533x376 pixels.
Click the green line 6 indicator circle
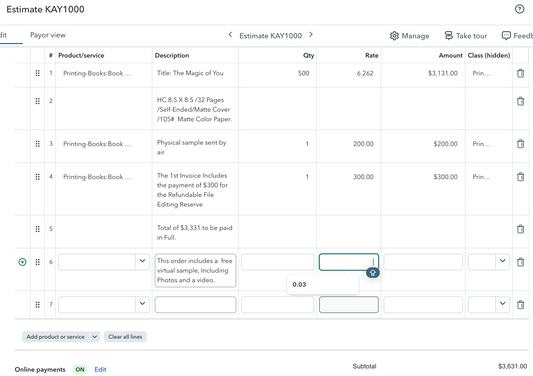[22, 262]
